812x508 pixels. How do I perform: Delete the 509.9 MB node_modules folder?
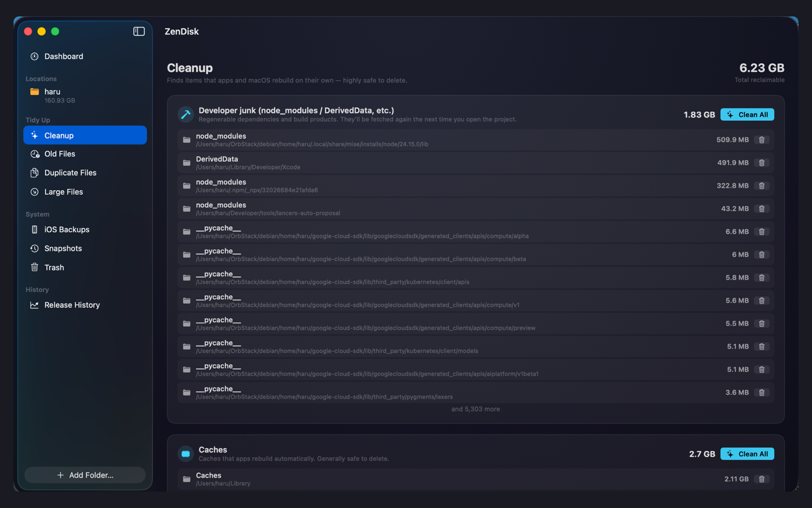(762, 140)
